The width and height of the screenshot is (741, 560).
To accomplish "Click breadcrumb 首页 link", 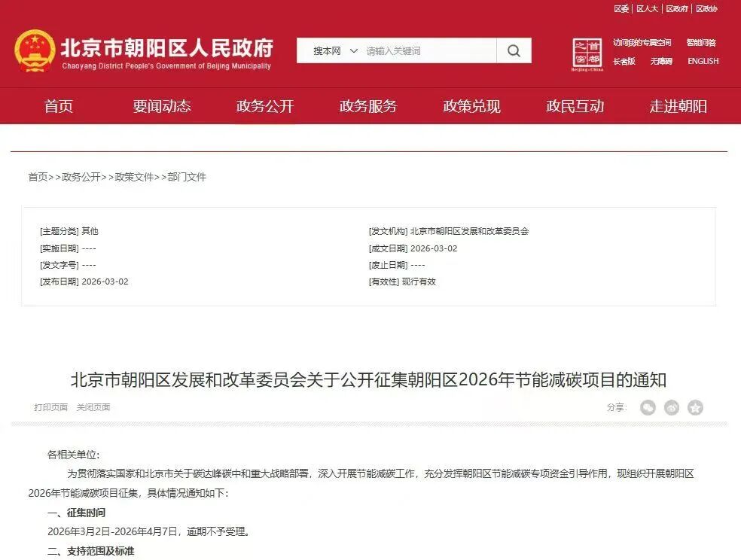I will click(x=38, y=177).
